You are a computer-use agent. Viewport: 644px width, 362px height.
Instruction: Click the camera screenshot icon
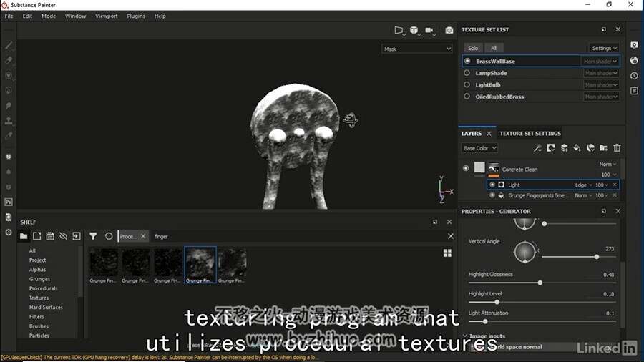point(449,30)
